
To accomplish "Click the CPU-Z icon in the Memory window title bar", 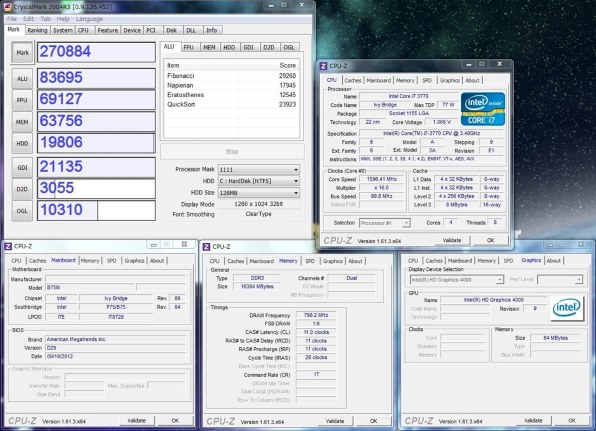I will (206, 247).
